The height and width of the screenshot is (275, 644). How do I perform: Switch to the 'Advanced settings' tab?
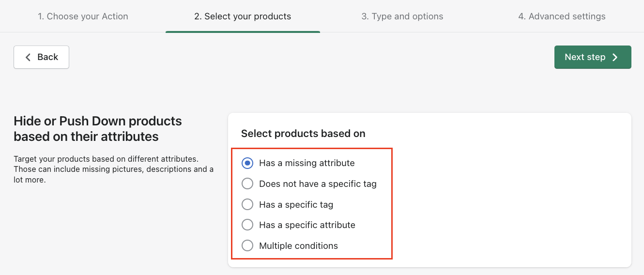pos(562,16)
